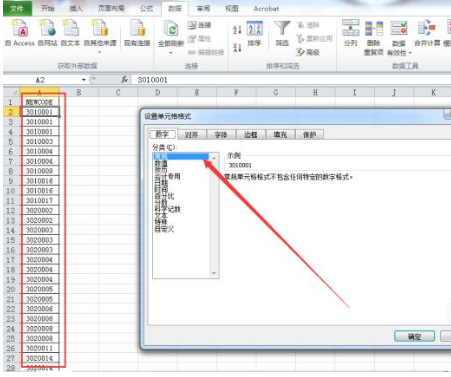The width and height of the screenshot is (451, 377).
Task: Open Connections (连接) in the ribbon
Action: click(199, 25)
